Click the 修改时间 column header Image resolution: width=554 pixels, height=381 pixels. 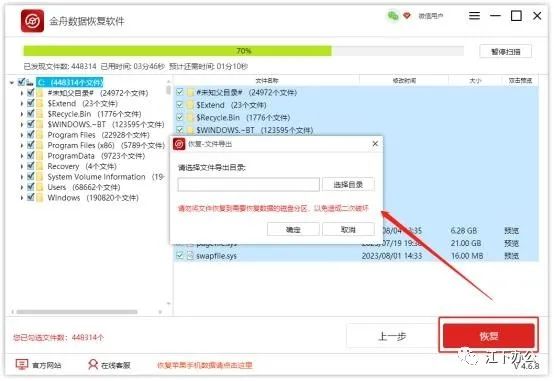[x=404, y=81]
